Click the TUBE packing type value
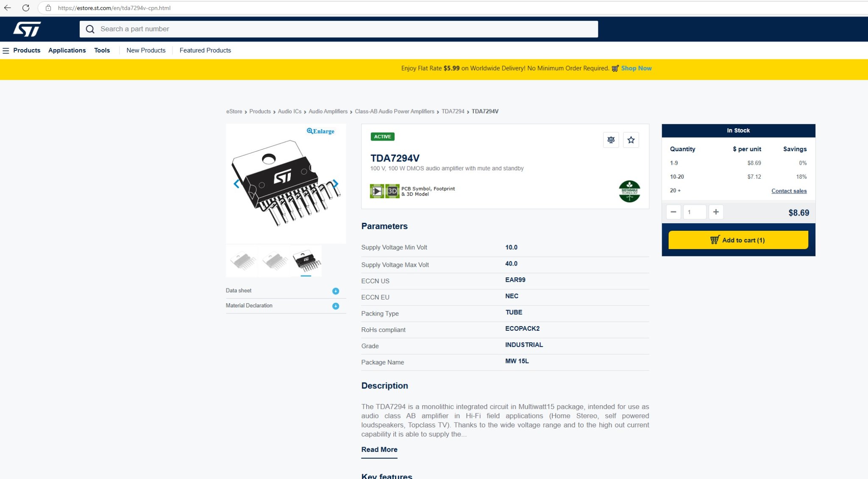The height and width of the screenshot is (479, 868). (x=514, y=313)
